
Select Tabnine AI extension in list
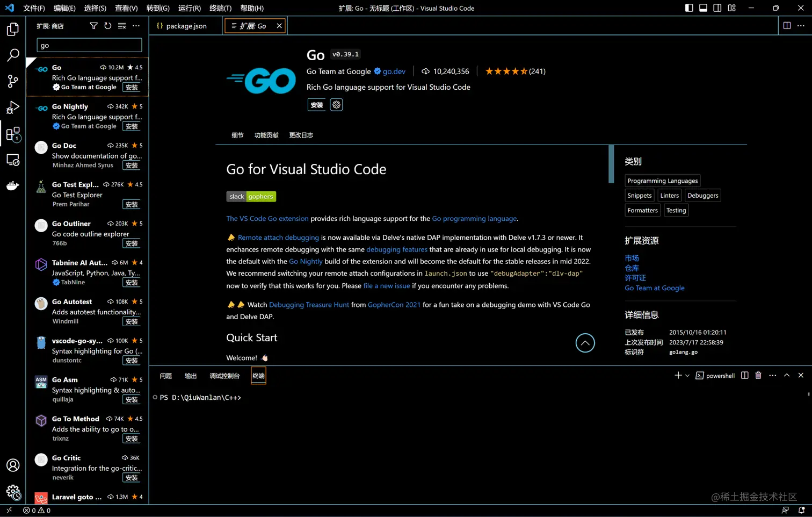88,272
